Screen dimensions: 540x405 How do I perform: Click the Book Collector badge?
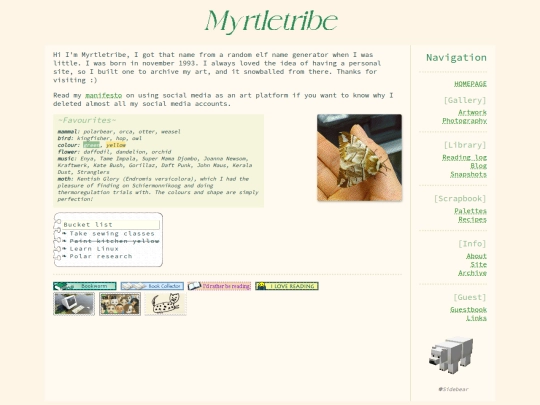click(152, 286)
